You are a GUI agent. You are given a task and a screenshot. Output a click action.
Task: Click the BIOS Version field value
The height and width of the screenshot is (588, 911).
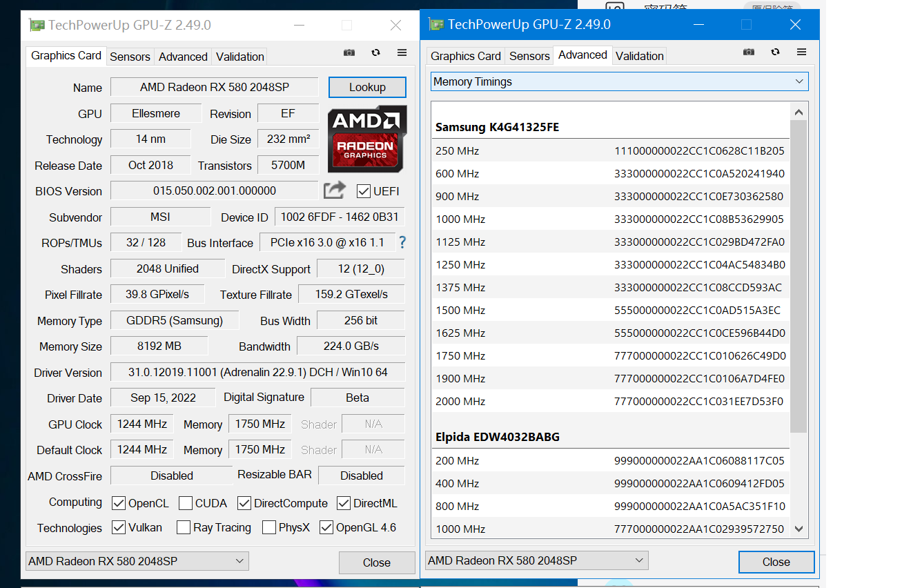pyautogui.click(x=215, y=190)
